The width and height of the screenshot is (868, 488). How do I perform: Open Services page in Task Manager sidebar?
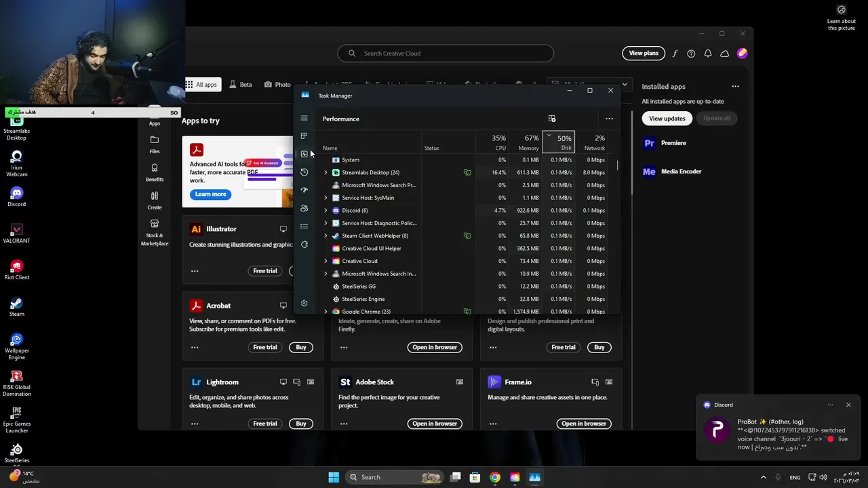click(304, 245)
